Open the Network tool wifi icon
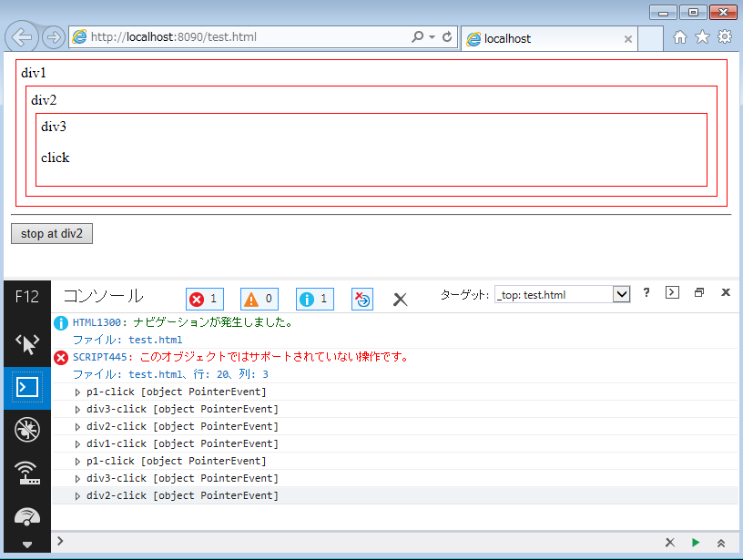 (x=27, y=473)
